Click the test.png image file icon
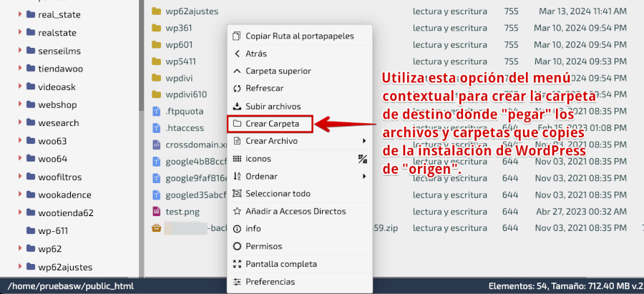Screen dimensions: 644x294 click(x=156, y=212)
